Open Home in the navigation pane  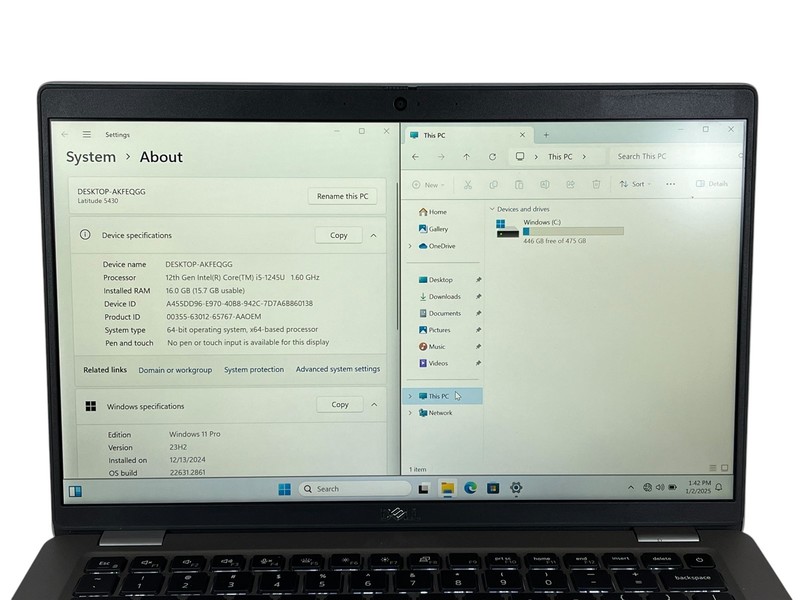coord(433,212)
